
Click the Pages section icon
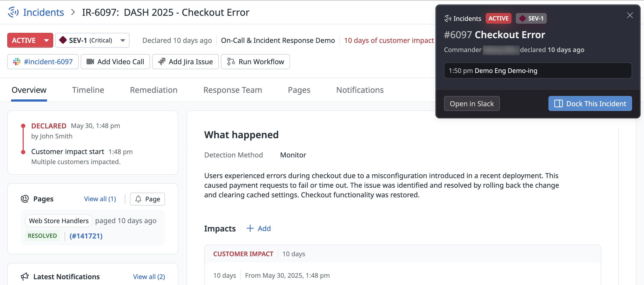25,199
